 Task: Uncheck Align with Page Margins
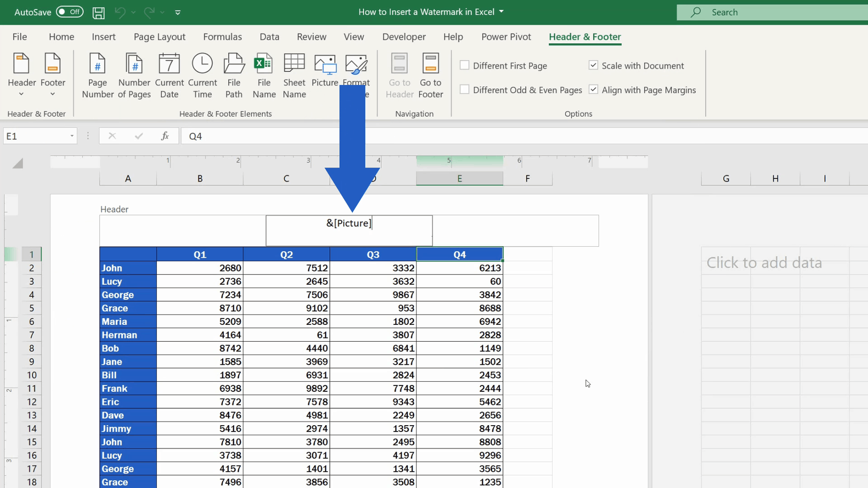click(593, 89)
